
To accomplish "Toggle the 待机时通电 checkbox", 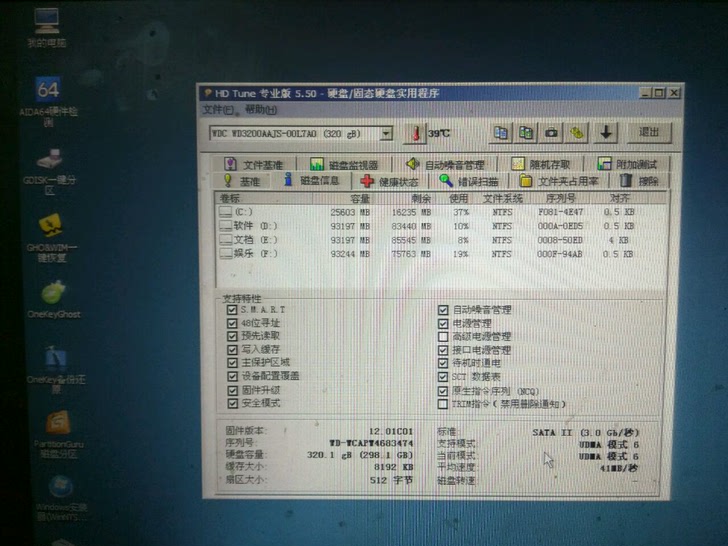I will 443,363.
